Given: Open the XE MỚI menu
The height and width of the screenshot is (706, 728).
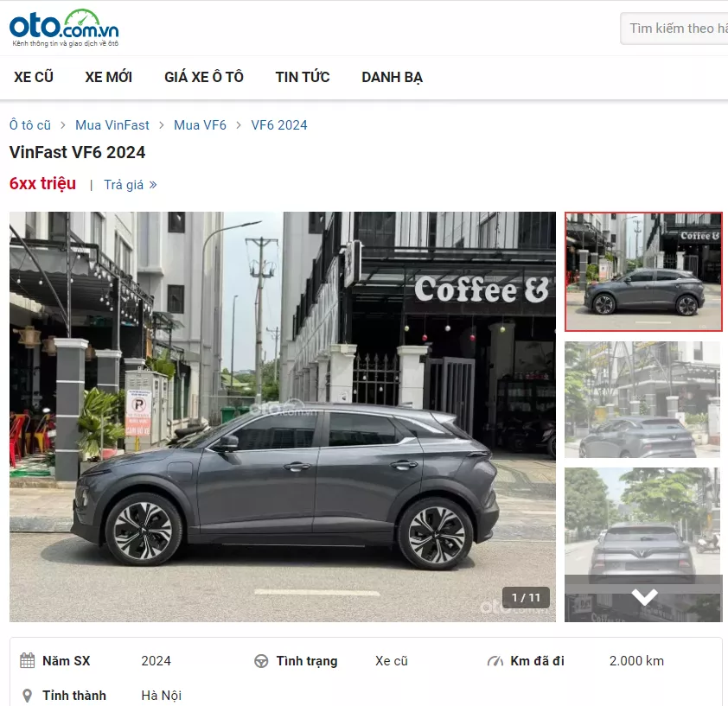Looking at the screenshot, I should click(109, 77).
